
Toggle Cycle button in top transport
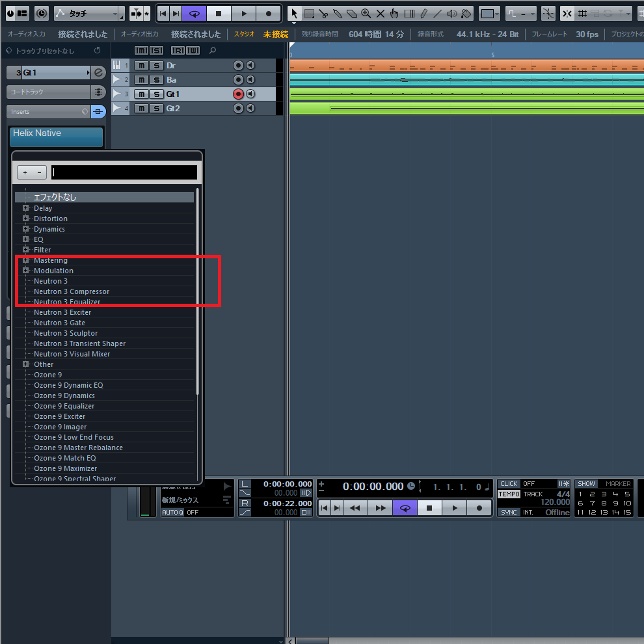click(195, 14)
